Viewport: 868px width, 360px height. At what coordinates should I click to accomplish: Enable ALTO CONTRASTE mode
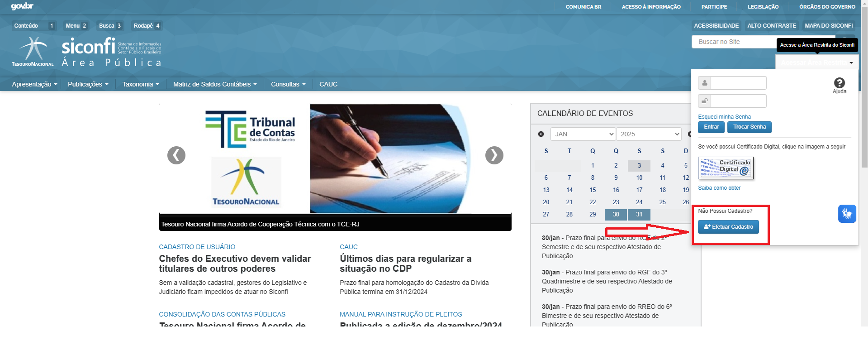(x=771, y=26)
